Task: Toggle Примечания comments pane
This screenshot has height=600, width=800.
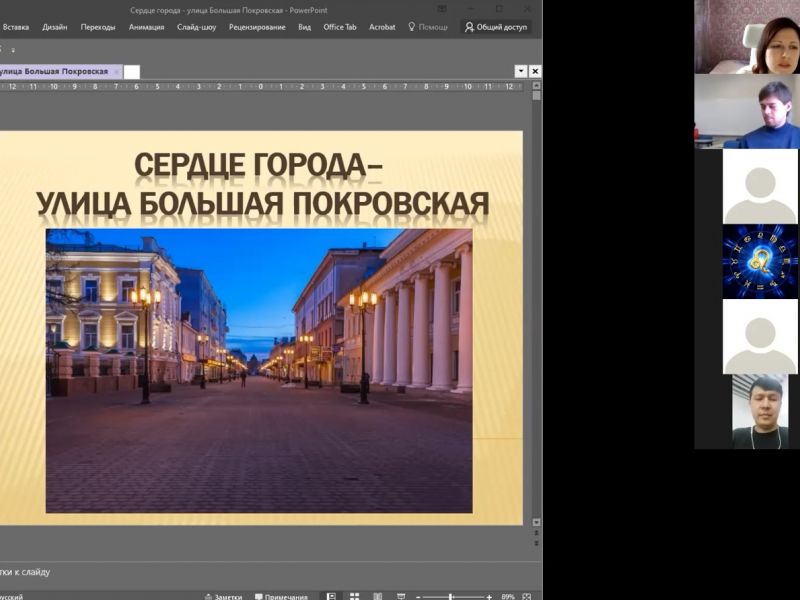Action: (281, 597)
